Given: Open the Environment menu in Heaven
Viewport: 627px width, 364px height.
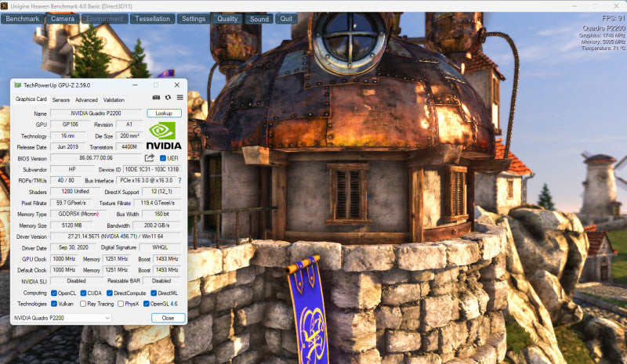Looking at the screenshot, I should (x=105, y=19).
